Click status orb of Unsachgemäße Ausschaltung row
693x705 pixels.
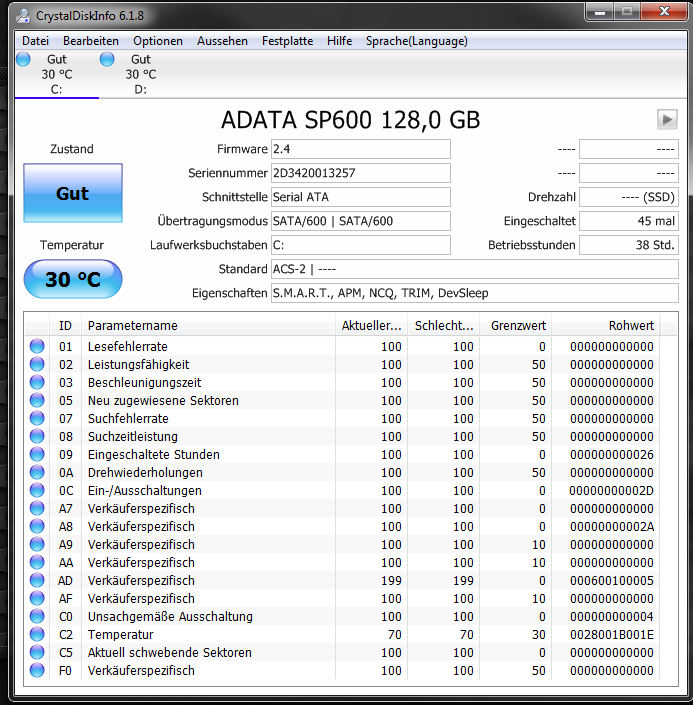tap(37, 616)
